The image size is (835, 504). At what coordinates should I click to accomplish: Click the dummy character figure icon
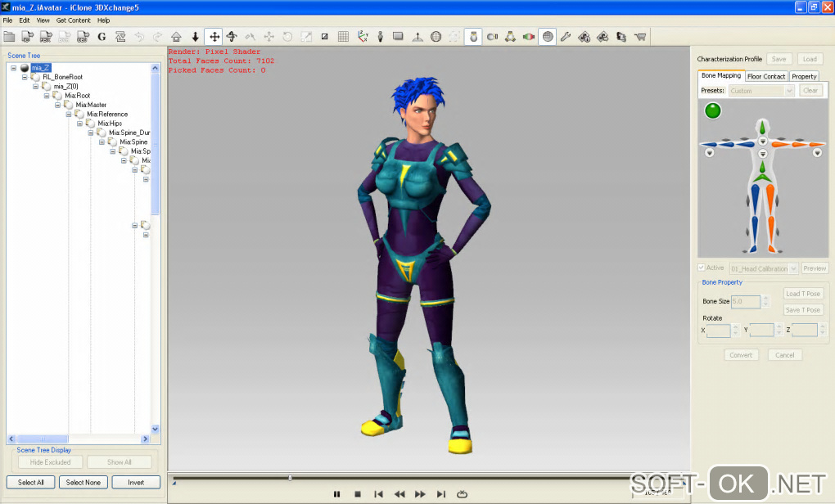[380, 37]
